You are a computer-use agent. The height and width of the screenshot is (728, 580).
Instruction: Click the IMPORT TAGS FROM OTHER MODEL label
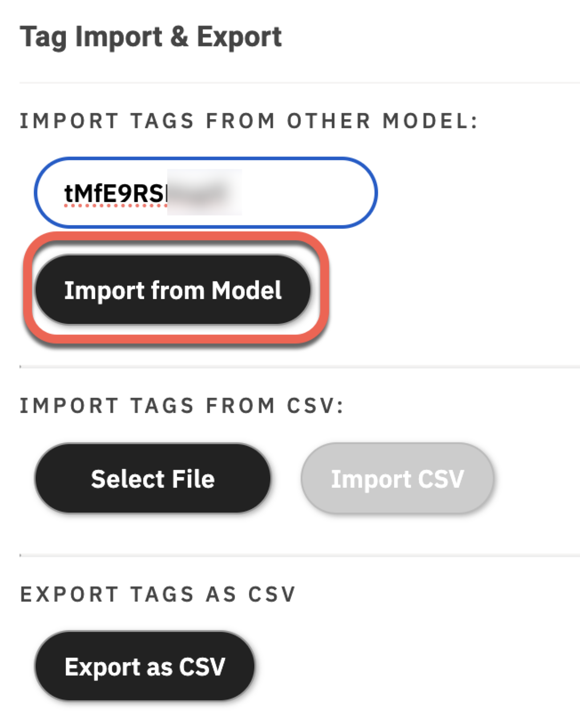(249, 119)
